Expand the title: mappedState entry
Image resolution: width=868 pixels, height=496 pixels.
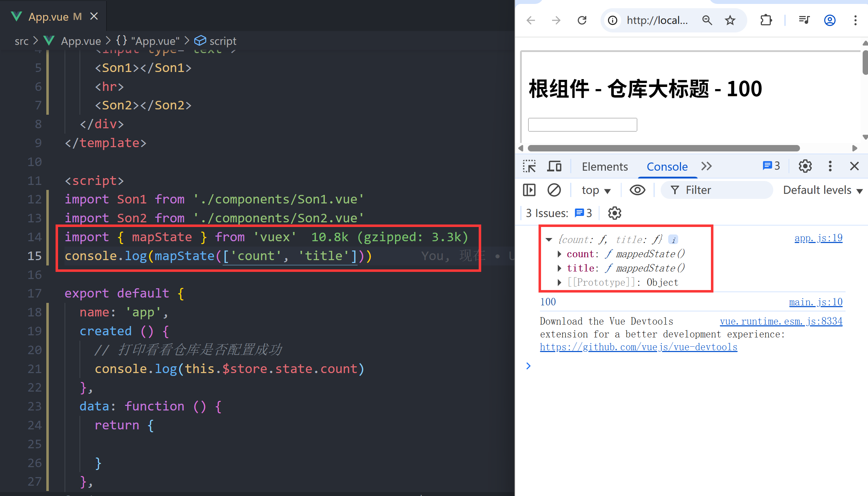coord(559,268)
